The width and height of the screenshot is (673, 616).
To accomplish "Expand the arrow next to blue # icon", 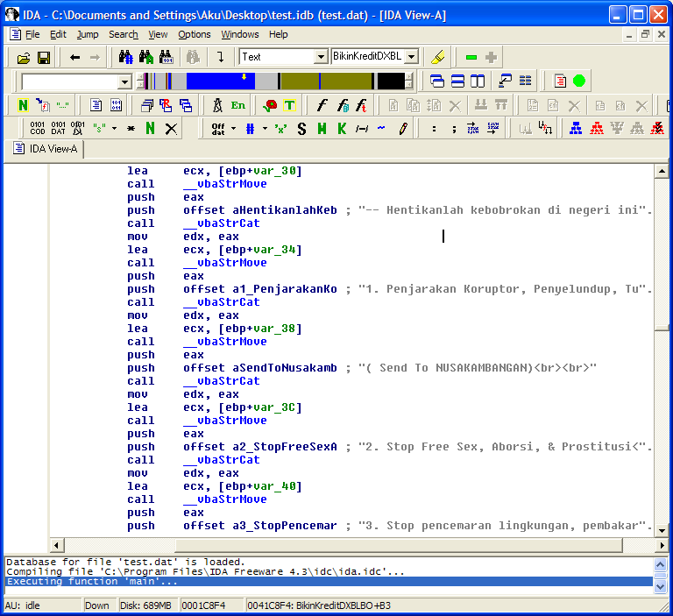I will pos(265,128).
